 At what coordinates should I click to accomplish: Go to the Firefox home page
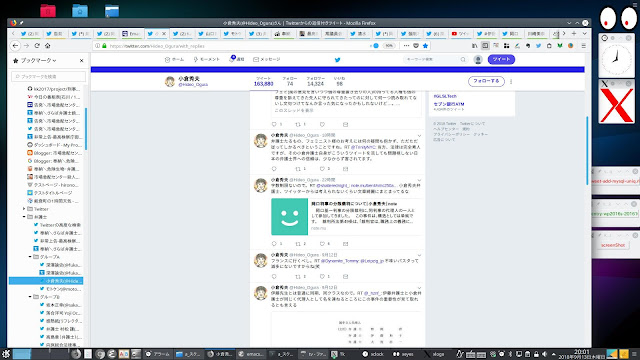[x=48, y=46]
